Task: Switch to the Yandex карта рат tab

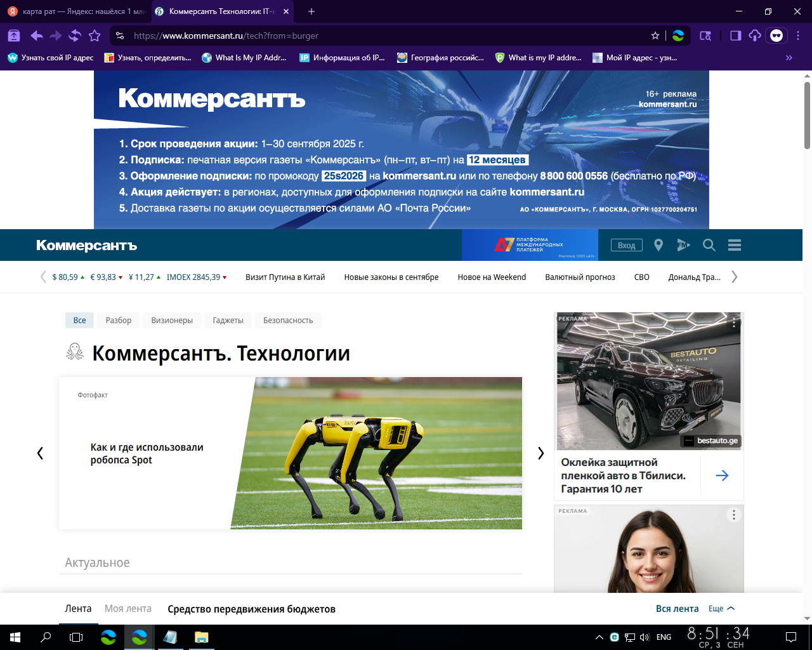Action: coord(76,11)
